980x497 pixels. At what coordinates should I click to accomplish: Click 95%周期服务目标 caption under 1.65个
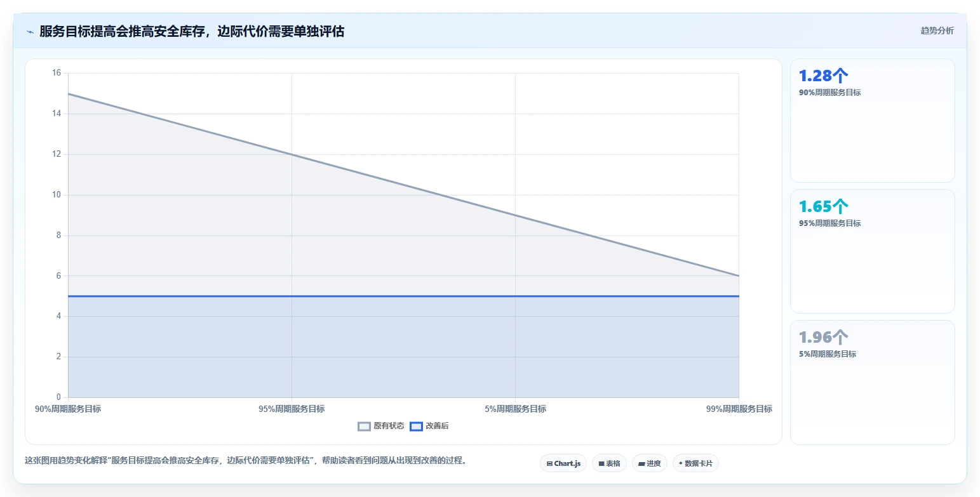coord(829,223)
